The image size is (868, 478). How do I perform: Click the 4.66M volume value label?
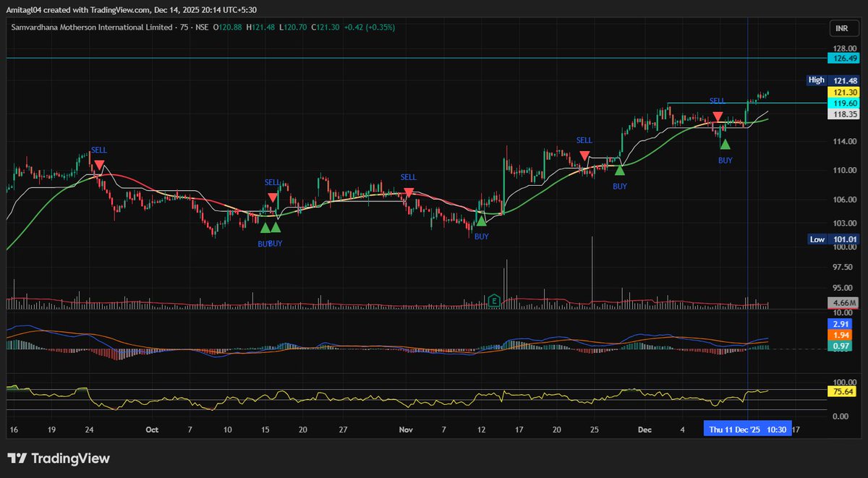point(843,303)
